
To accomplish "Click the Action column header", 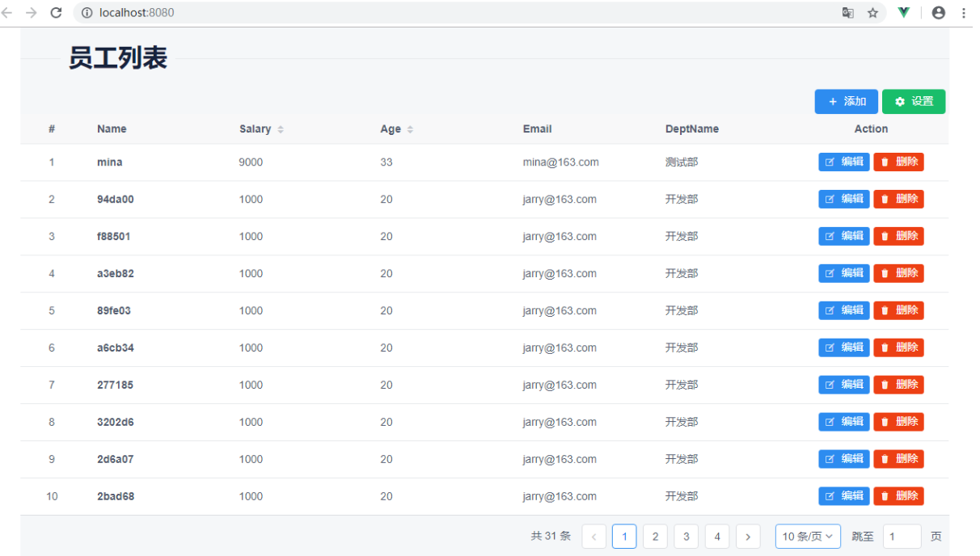I will pyautogui.click(x=871, y=129).
